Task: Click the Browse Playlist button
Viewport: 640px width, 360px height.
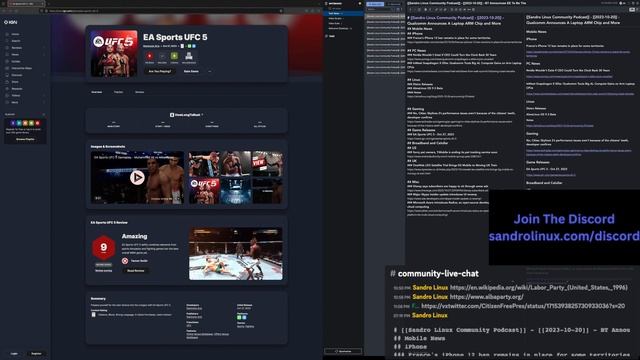Action: pos(25,139)
